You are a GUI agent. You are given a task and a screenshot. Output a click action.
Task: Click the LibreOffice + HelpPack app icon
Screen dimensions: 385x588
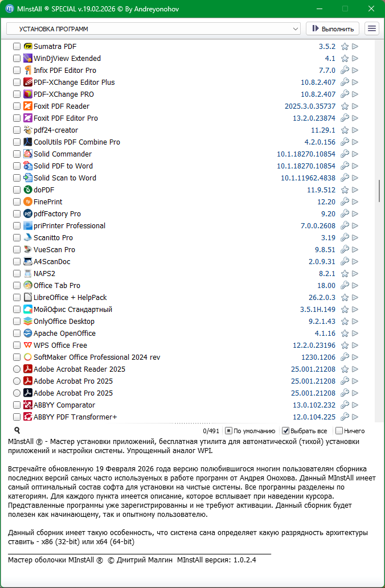(28, 298)
